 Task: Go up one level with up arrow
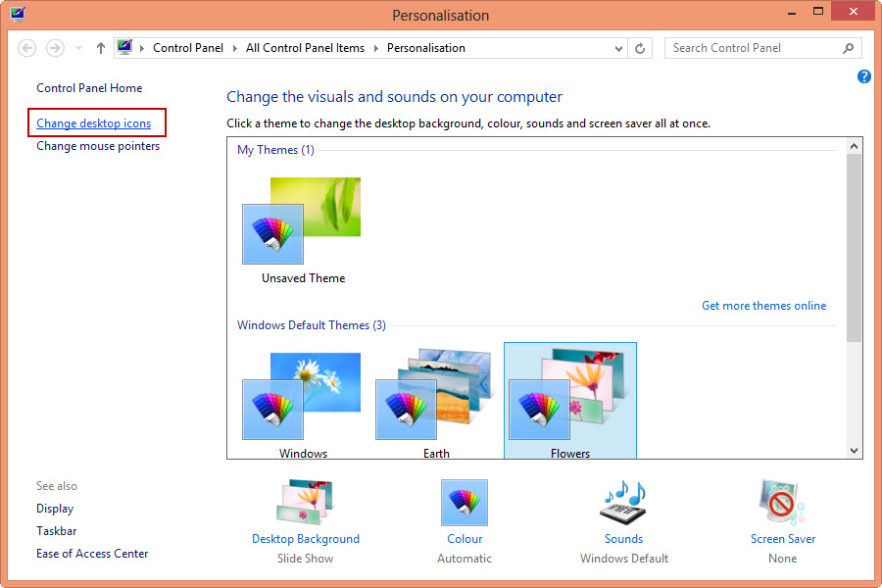pyautogui.click(x=101, y=48)
